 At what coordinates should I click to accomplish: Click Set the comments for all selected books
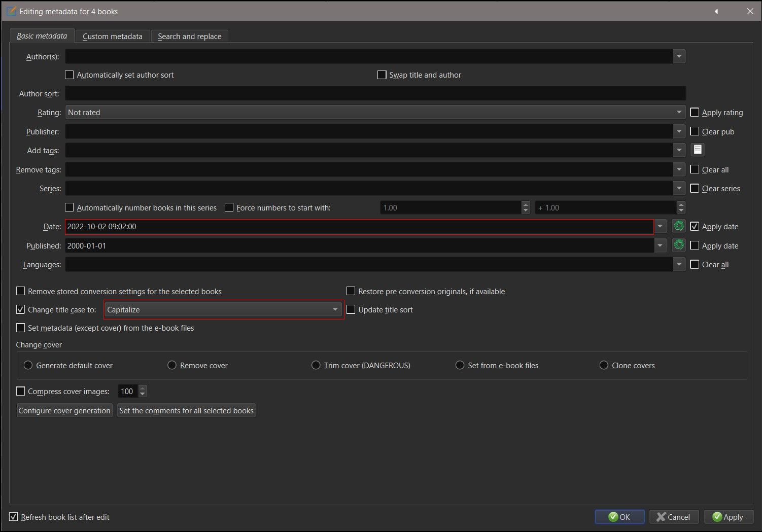[186, 410]
